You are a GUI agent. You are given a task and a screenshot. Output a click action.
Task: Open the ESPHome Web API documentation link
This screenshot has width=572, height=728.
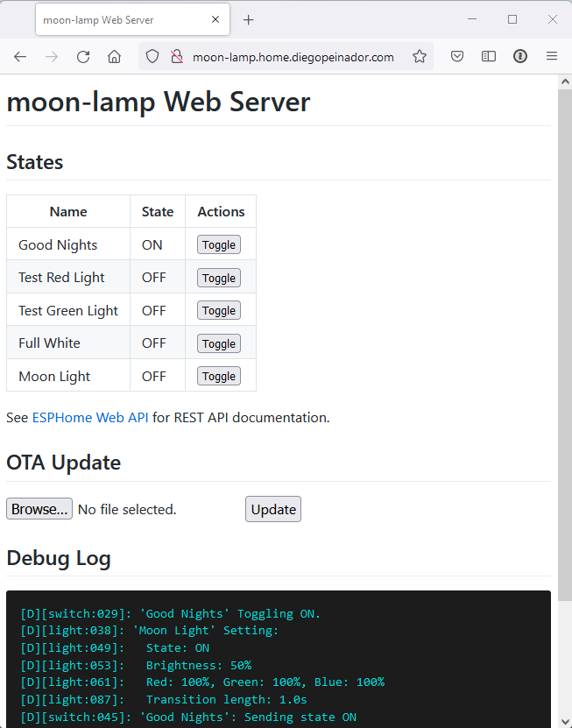[x=90, y=418]
